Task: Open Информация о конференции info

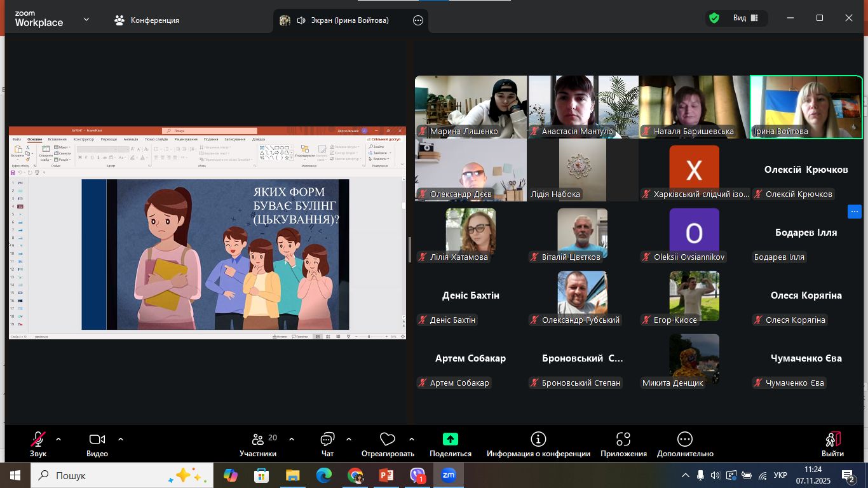Action: [x=538, y=444]
